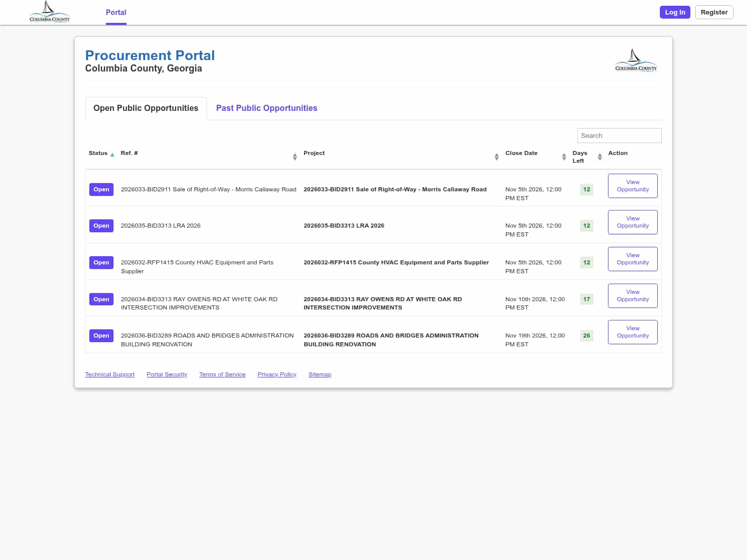The height and width of the screenshot is (560, 747).
Task: Sort by Ref. # column arrows
Action: click(x=295, y=157)
